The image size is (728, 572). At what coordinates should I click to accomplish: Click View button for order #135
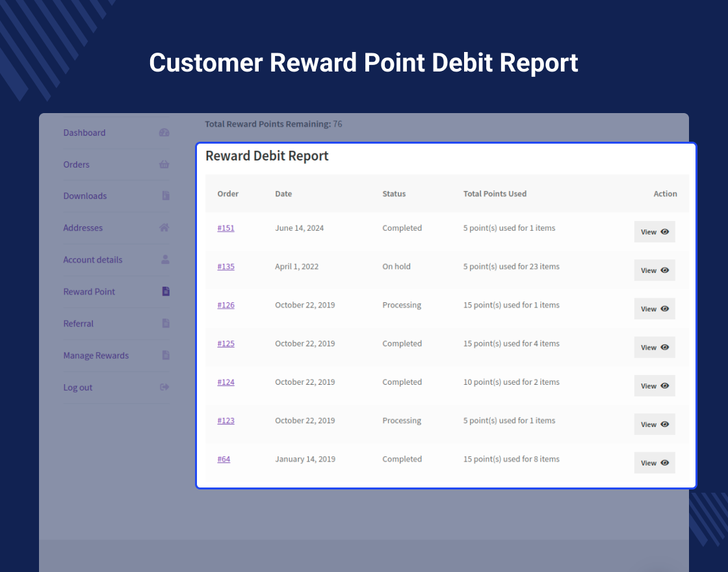(655, 270)
